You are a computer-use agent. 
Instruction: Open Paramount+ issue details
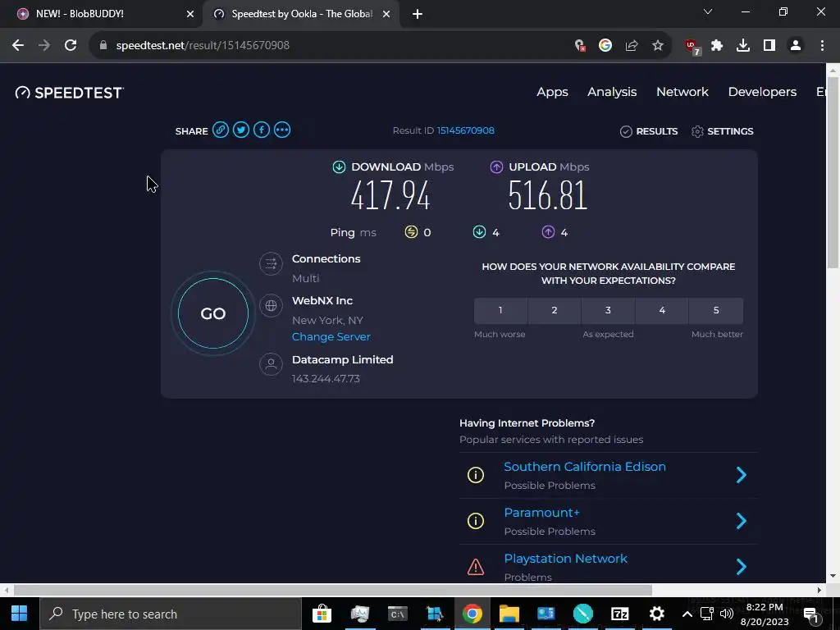point(541,513)
